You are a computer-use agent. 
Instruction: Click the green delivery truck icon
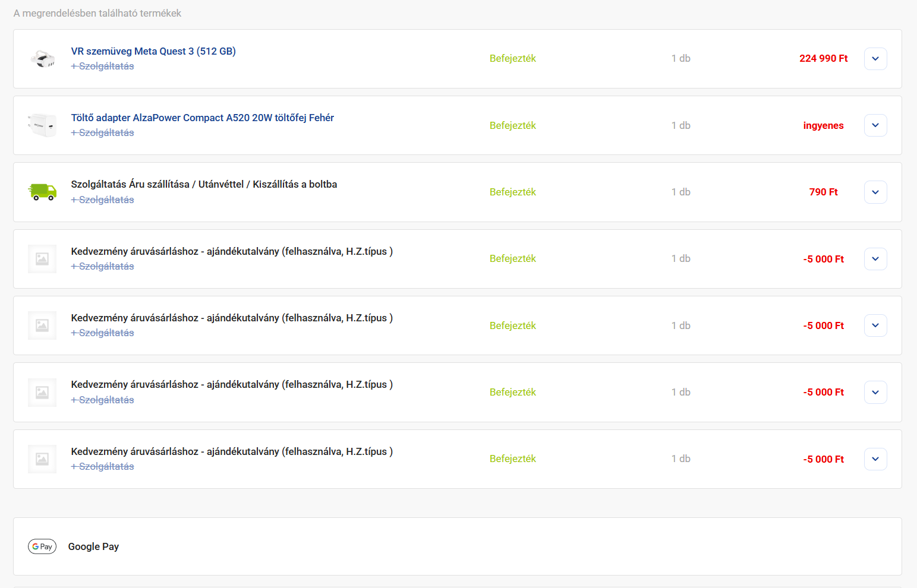(42, 192)
